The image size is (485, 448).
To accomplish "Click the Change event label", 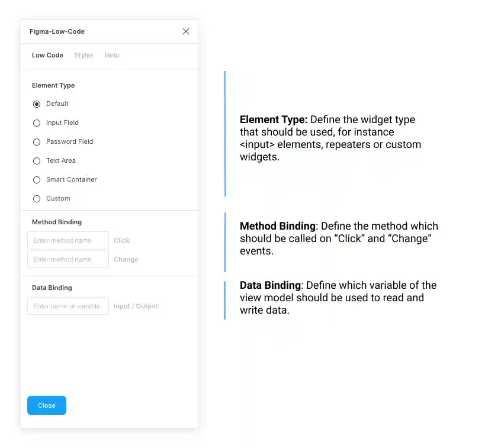I will click(126, 259).
